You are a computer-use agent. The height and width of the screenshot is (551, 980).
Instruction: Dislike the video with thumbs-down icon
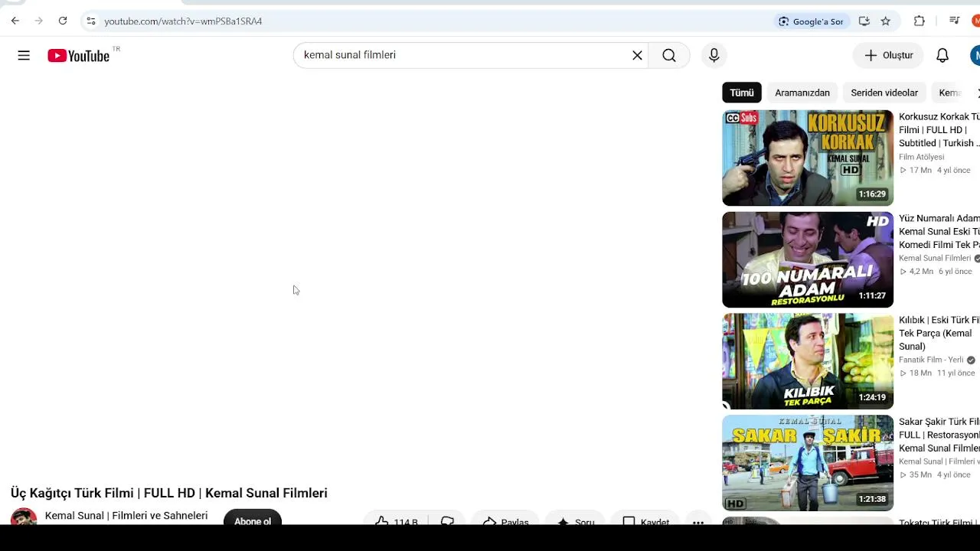pos(448,520)
